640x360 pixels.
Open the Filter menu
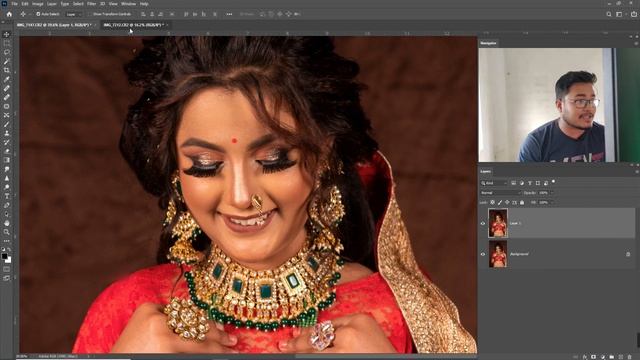[91, 4]
